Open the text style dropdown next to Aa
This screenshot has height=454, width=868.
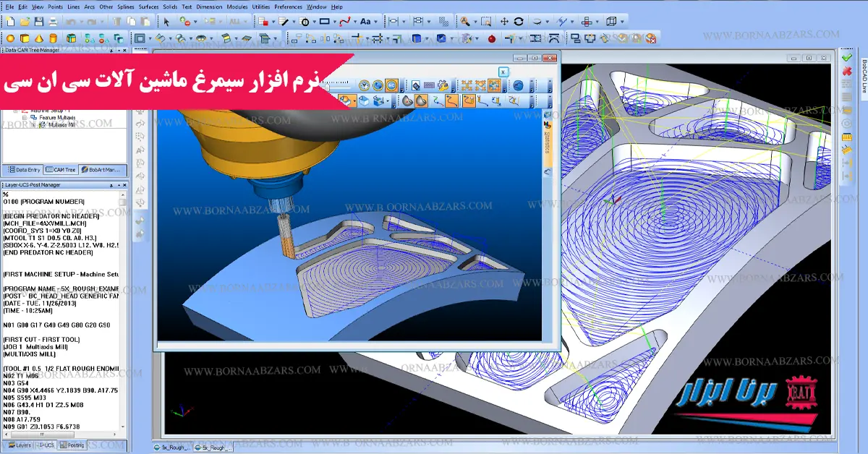377,21
